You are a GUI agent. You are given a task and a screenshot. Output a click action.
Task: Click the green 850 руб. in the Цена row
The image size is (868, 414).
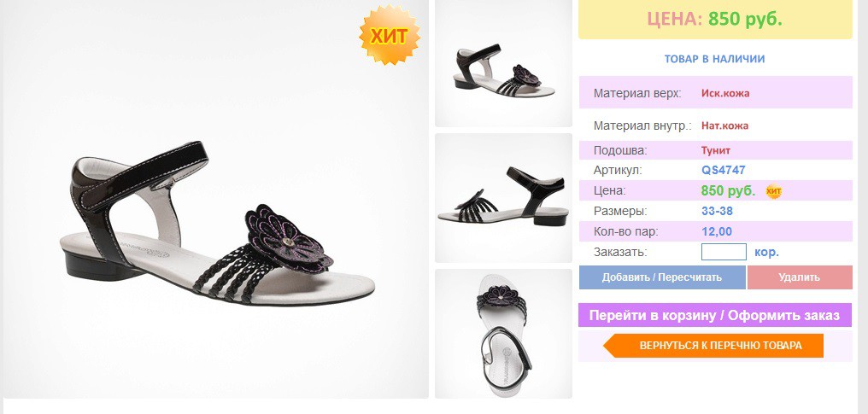(x=729, y=190)
